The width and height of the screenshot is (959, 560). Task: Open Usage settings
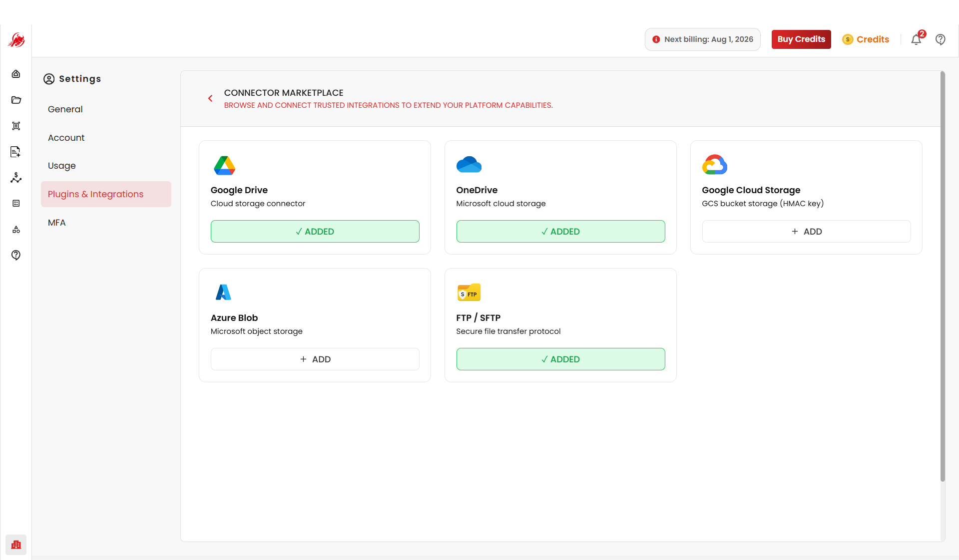pos(61,166)
